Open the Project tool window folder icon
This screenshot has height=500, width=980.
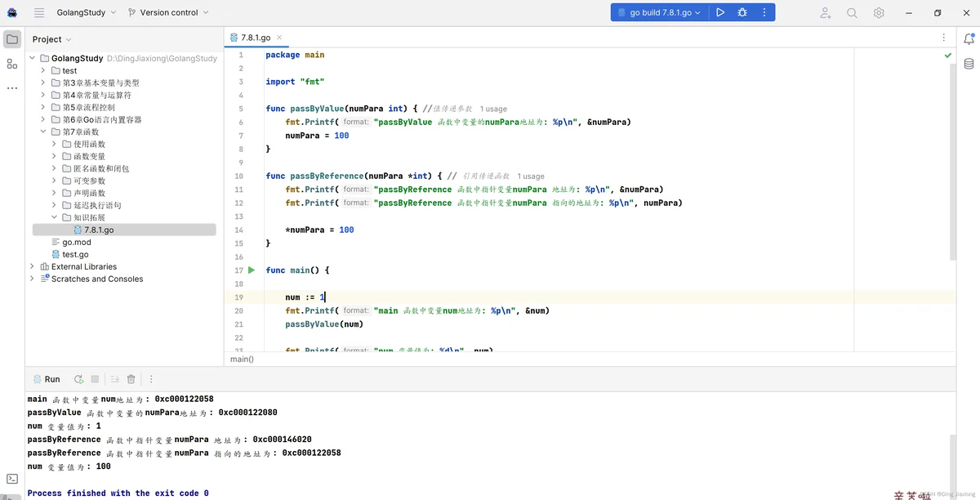point(12,39)
